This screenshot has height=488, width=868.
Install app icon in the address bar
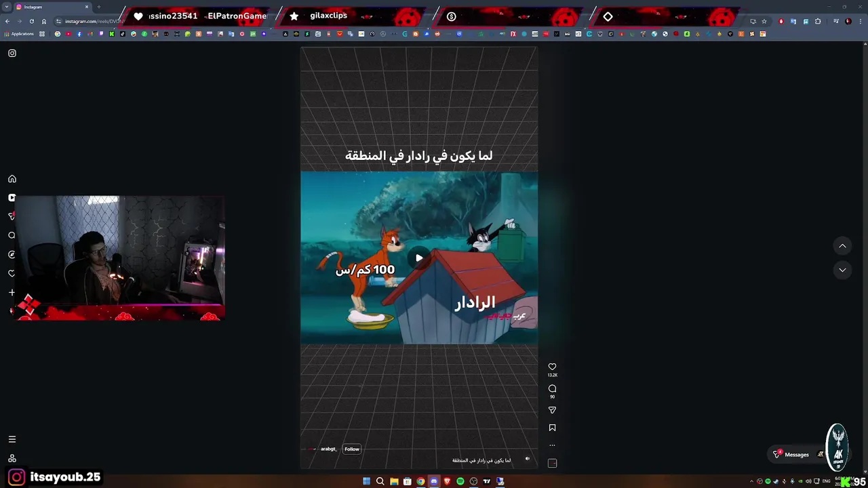[x=753, y=21]
